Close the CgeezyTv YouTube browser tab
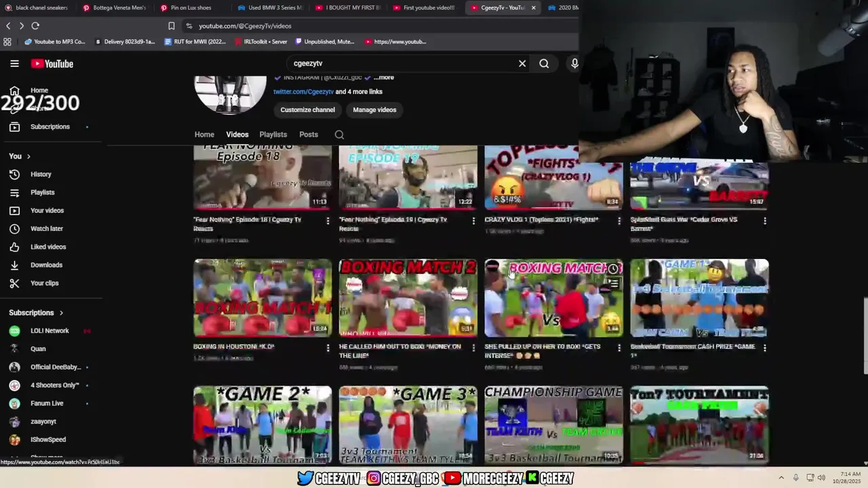The width and height of the screenshot is (868, 488). click(x=533, y=7)
